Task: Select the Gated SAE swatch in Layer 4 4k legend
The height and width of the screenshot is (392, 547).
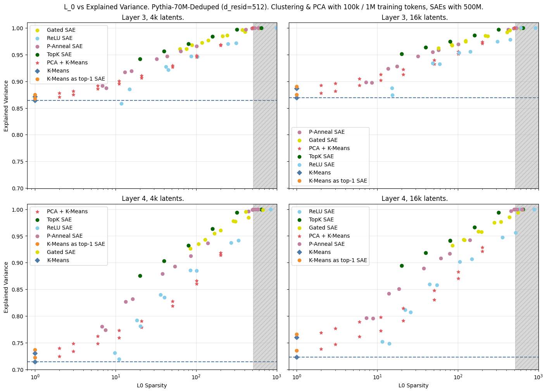Action: tap(37, 252)
